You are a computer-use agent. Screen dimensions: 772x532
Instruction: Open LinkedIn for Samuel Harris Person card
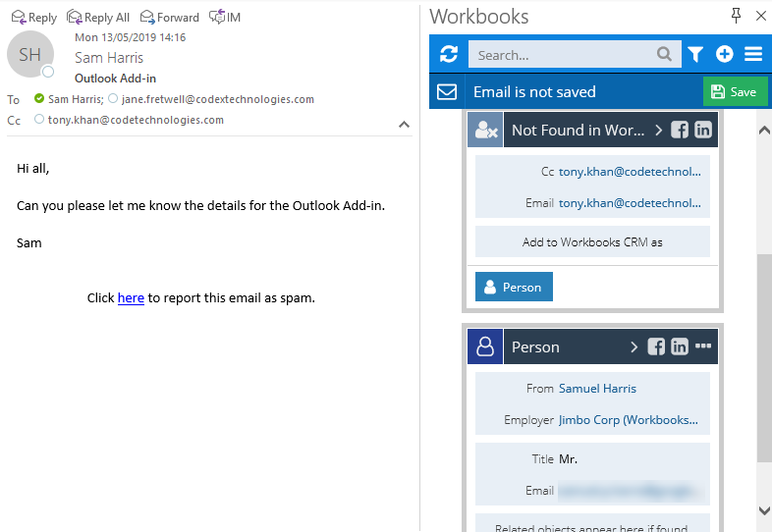coord(680,346)
